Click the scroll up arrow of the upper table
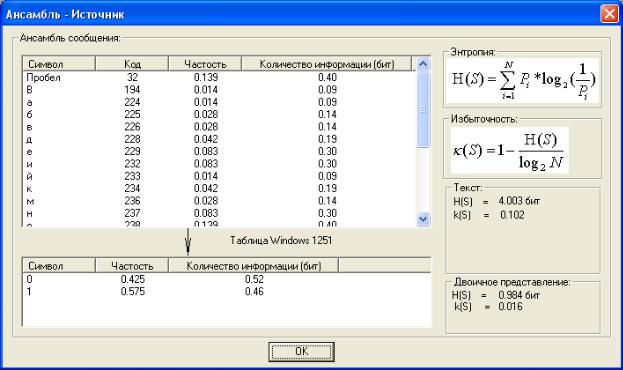The width and height of the screenshot is (623, 370). point(423,64)
